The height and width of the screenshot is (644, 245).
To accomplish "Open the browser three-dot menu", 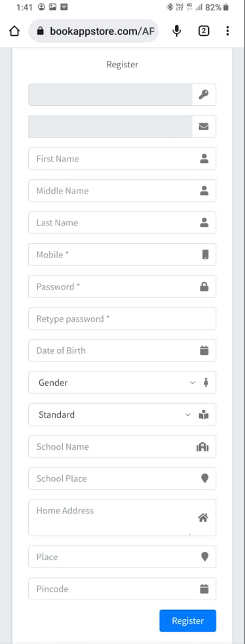I will (x=227, y=31).
